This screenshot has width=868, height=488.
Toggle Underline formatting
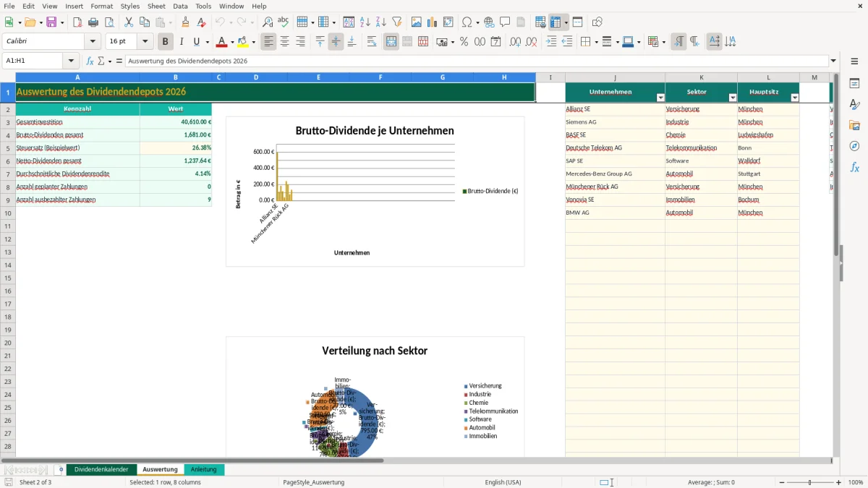[x=196, y=42]
